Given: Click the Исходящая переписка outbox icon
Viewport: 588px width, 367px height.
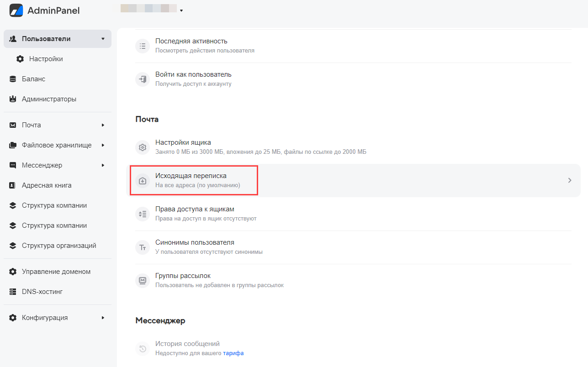Looking at the screenshot, I should click(x=143, y=181).
